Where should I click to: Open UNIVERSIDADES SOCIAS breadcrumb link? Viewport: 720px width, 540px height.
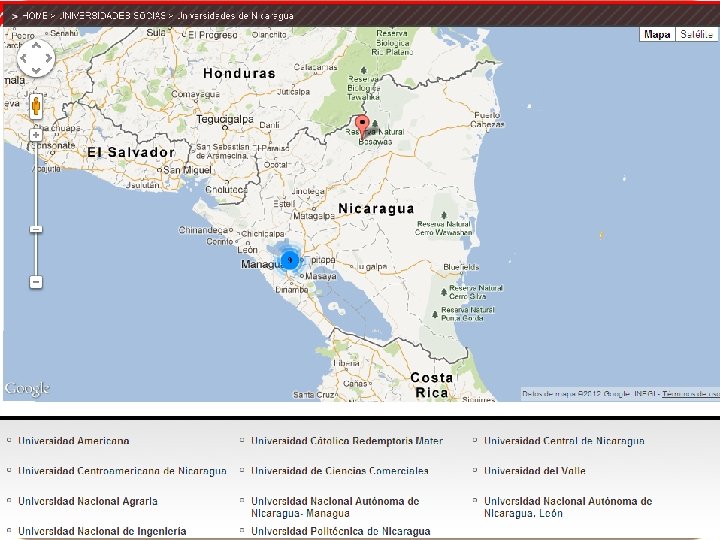point(112,16)
